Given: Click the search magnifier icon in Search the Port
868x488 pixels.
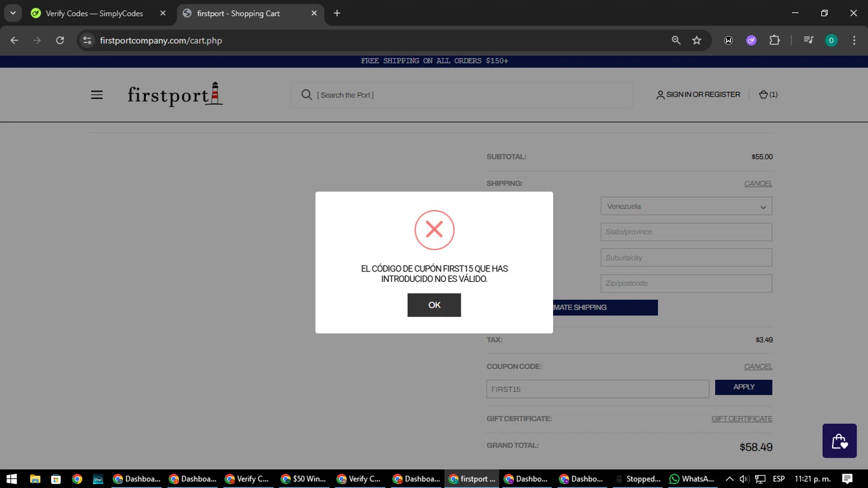Looking at the screenshot, I should pyautogui.click(x=306, y=94).
